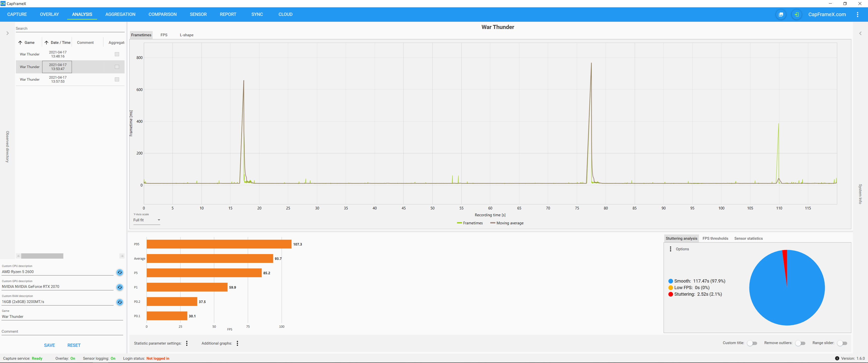Open the screenshot icon in top bar
Image resolution: width=868 pixels, height=363 pixels.
[x=781, y=14]
